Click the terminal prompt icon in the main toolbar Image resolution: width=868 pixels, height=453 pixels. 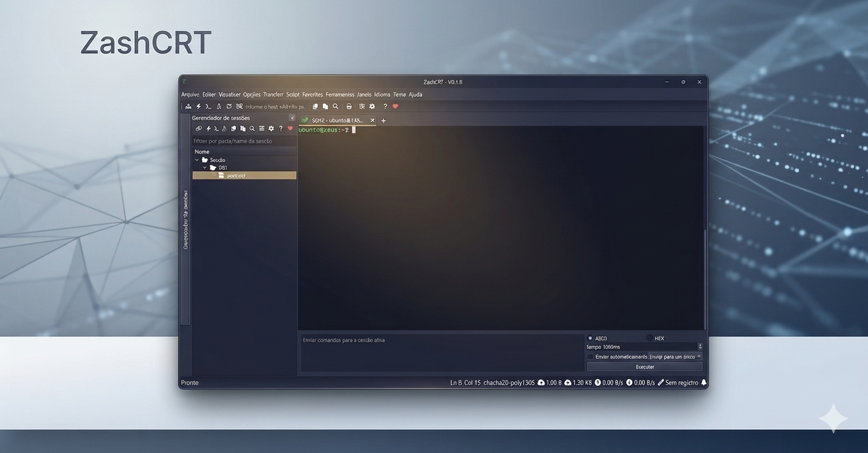208,106
